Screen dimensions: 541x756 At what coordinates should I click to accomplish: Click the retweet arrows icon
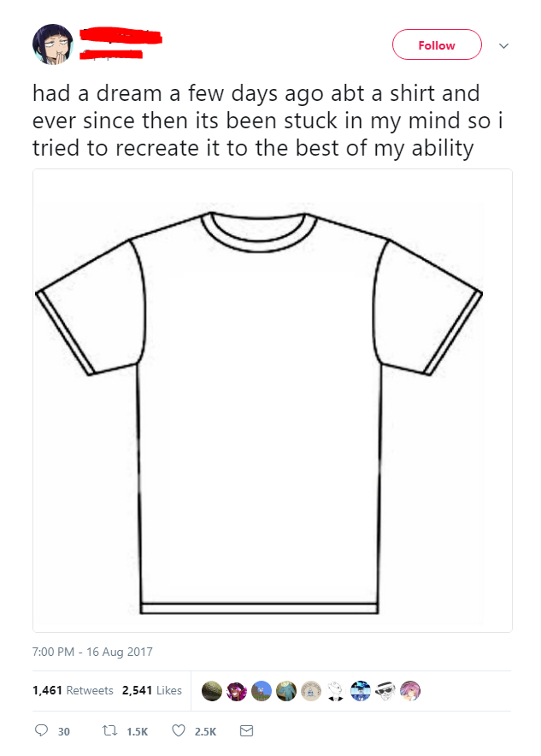pyautogui.click(x=110, y=731)
